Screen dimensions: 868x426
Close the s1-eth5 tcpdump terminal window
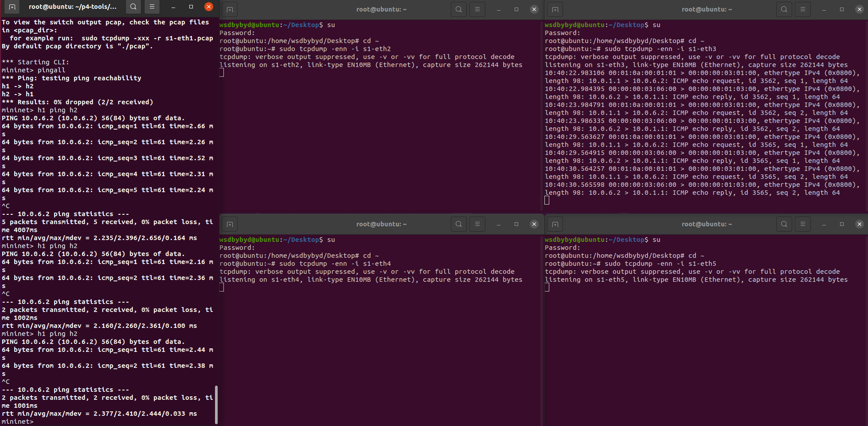click(860, 224)
